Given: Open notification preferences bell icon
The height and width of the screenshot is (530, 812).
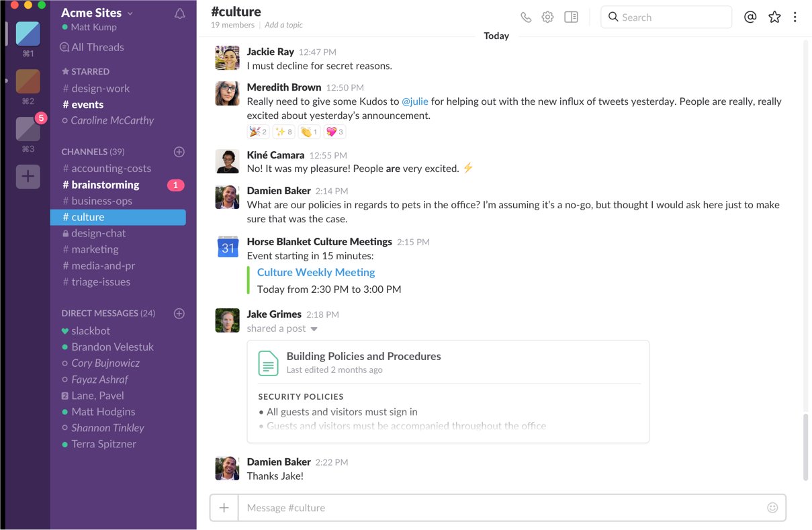Looking at the screenshot, I should (179, 13).
